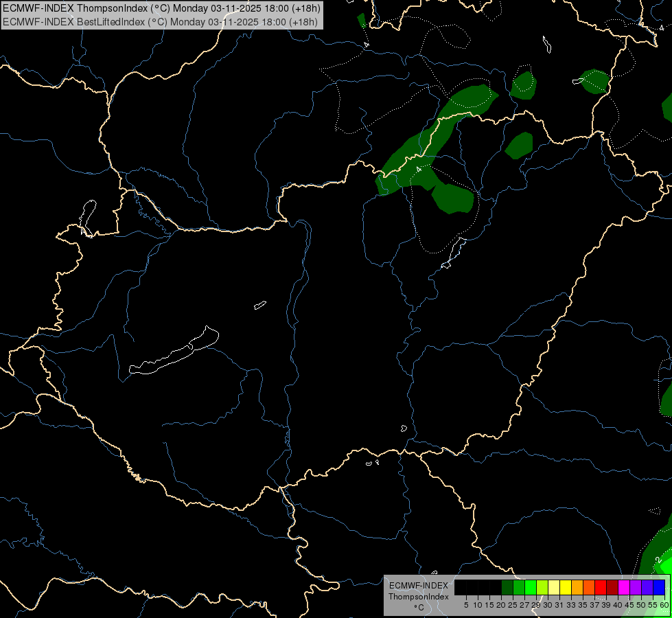Click the legend title ECMWF-INDEX

(419, 586)
